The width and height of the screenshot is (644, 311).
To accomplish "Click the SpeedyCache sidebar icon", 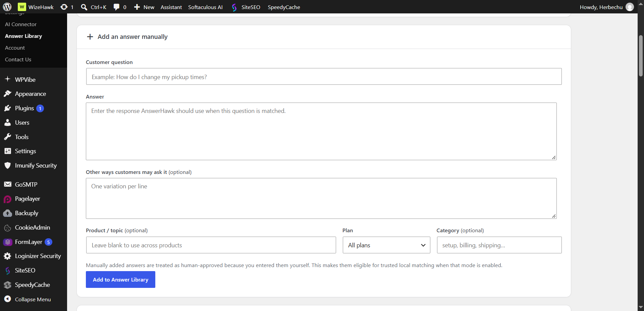I will [x=7, y=285].
